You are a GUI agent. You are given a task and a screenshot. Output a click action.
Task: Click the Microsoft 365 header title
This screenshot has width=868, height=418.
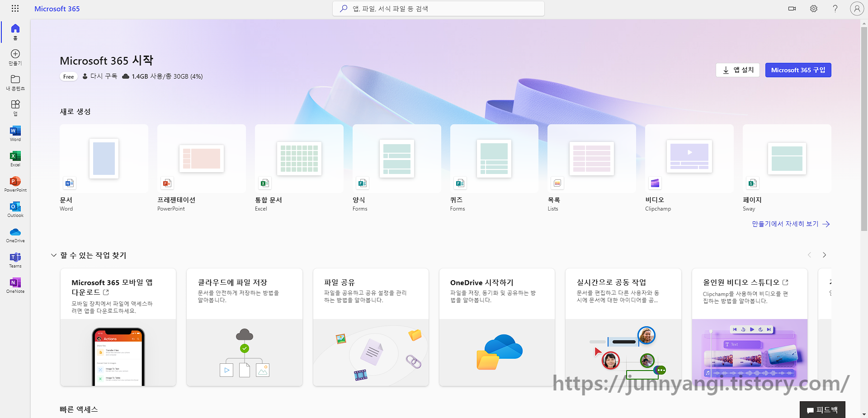(x=57, y=9)
